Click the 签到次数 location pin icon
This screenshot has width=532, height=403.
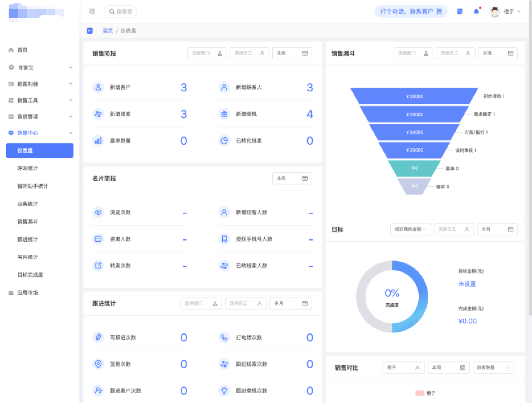pyautogui.click(x=98, y=364)
